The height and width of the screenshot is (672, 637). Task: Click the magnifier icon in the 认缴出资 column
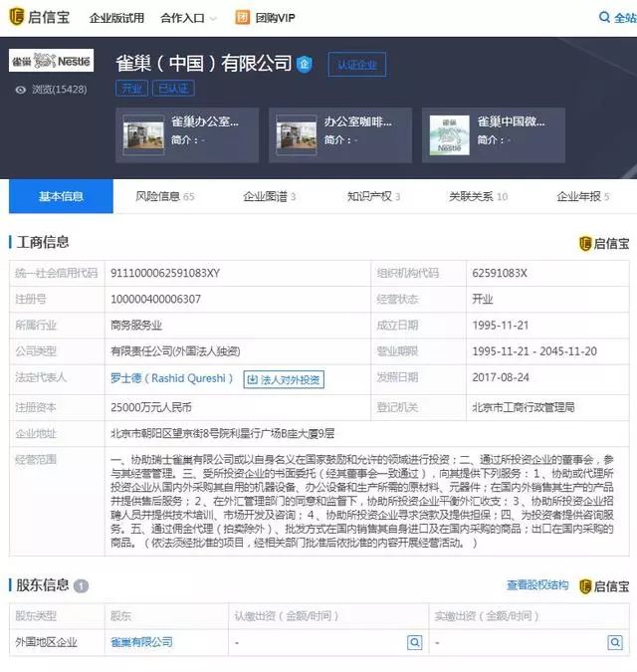tap(414, 642)
